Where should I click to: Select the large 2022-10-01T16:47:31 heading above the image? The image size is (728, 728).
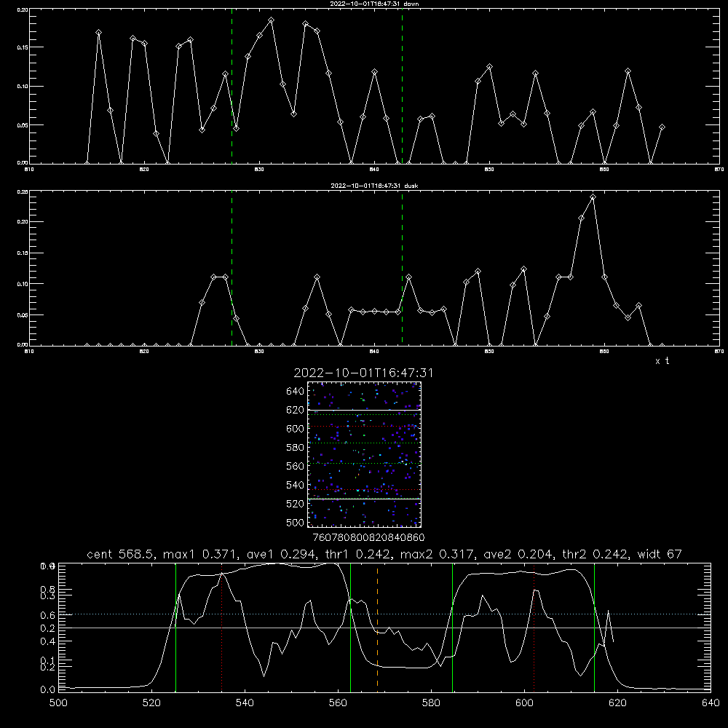click(364, 373)
